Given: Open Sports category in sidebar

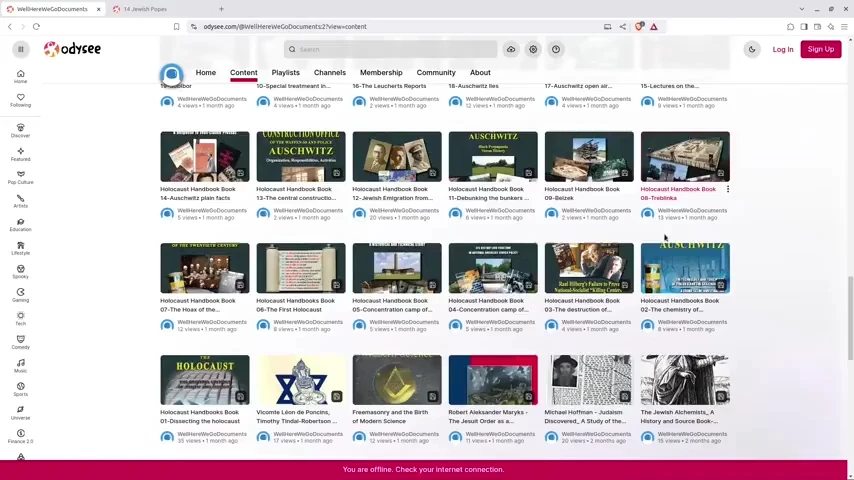Looking at the screenshot, I should coord(21,389).
